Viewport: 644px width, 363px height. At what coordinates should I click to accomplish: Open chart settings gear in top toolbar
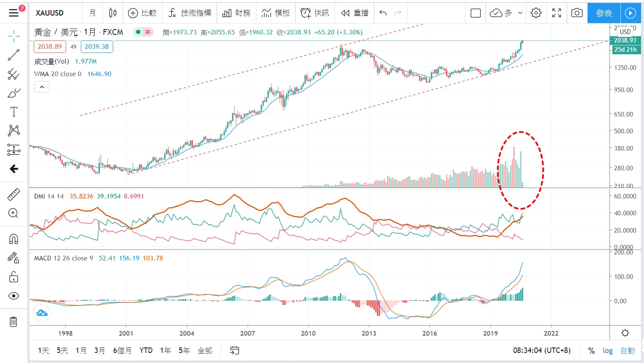(536, 13)
